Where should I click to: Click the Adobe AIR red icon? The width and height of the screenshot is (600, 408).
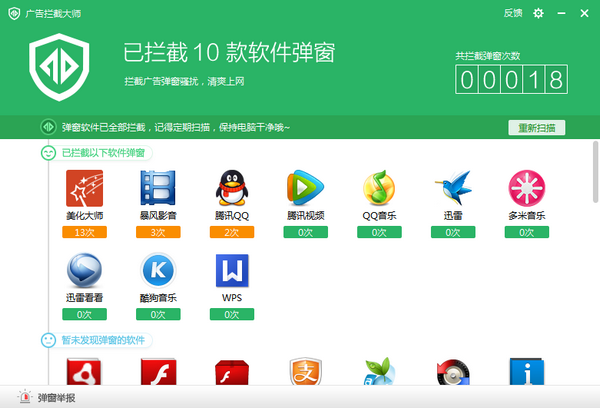tap(84, 372)
